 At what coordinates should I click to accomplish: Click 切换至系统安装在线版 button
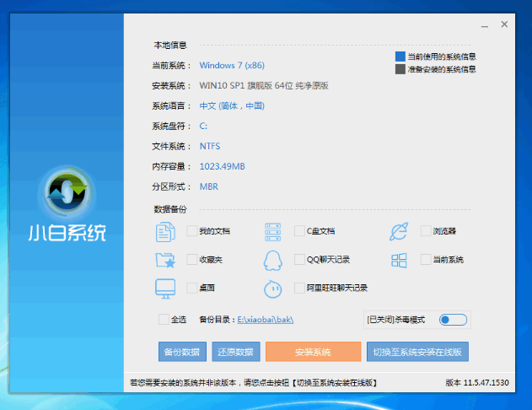(418, 352)
